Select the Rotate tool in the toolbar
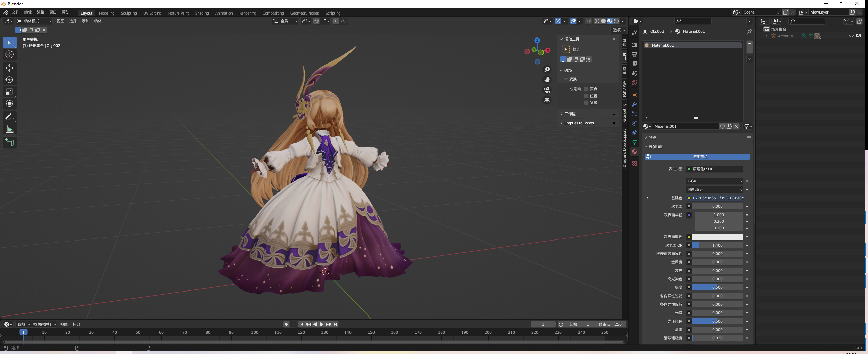 pyautogui.click(x=9, y=80)
